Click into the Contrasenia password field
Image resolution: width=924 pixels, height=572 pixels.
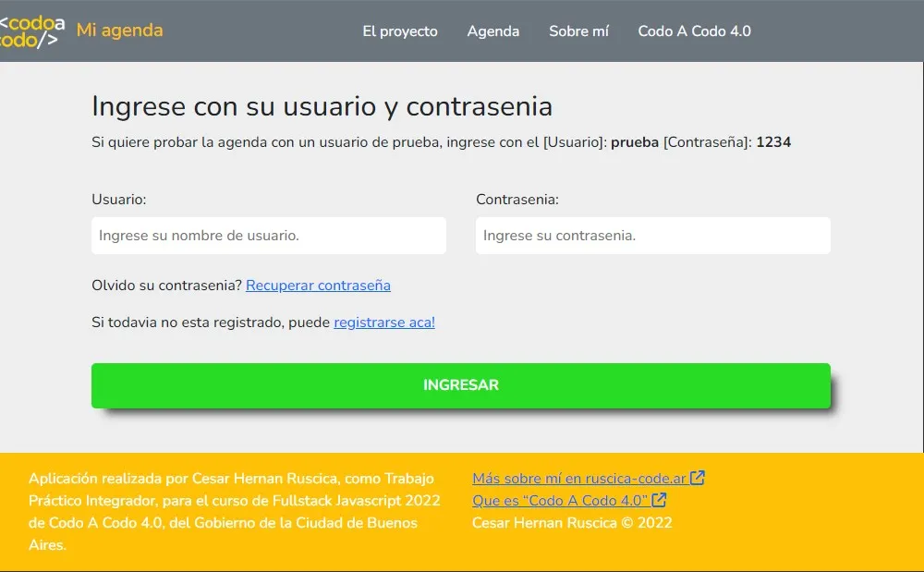click(652, 236)
